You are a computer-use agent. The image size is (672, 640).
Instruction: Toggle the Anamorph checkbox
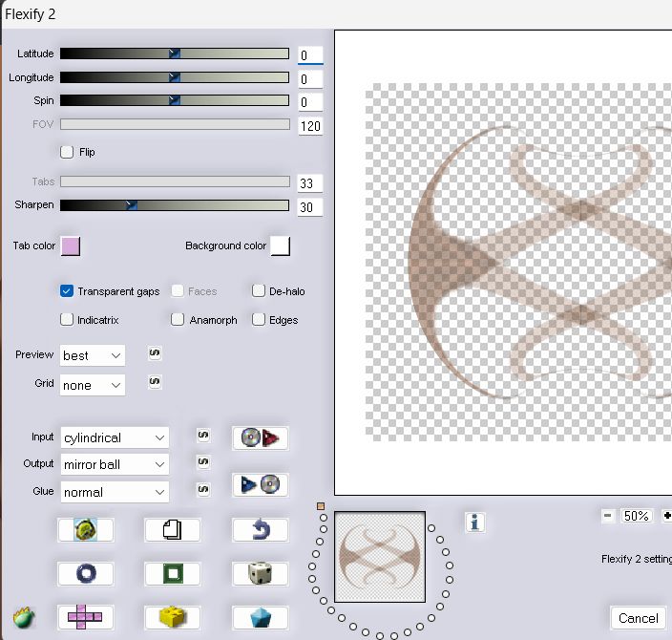click(178, 320)
